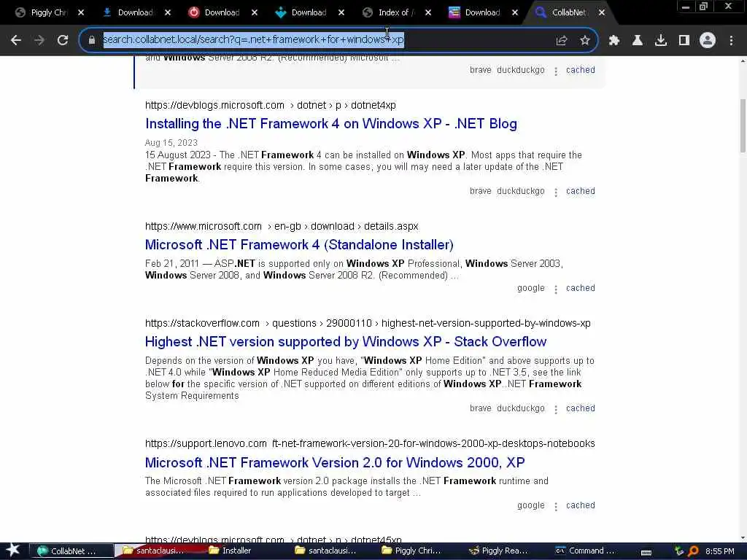Viewport: 747px width, 560px height.
Task: Click cached link for Lenovo result
Action: pyautogui.click(x=580, y=505)
